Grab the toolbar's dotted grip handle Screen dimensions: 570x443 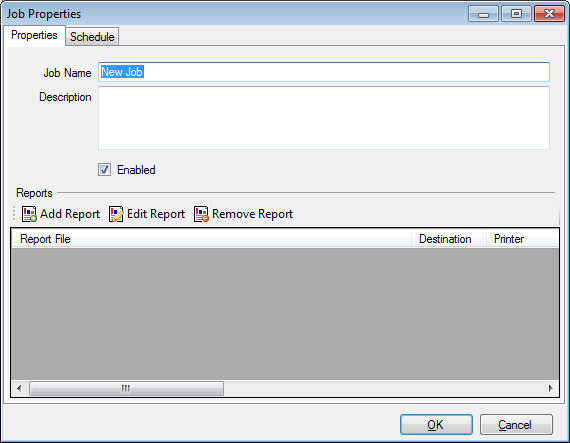[14, 214]
